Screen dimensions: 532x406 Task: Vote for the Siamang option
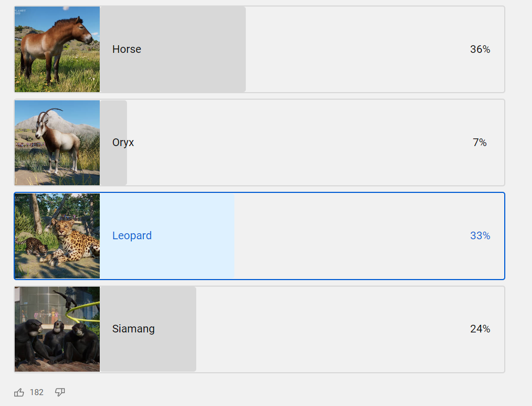coord(259,329)
